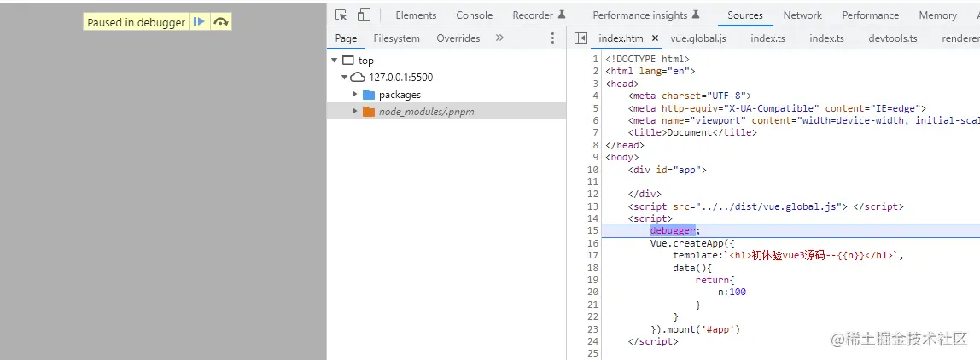The height and width of the screenshot is (360, 980).
Task: Select the top frame label
Action: [366, 61]
